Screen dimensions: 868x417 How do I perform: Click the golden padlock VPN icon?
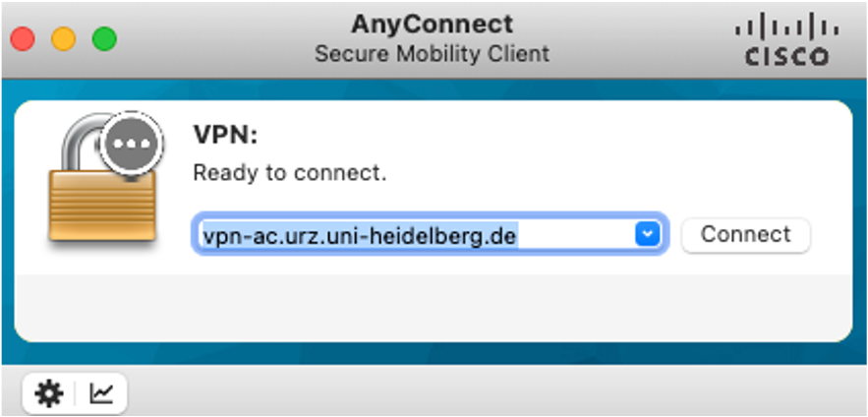click(102, 182)
